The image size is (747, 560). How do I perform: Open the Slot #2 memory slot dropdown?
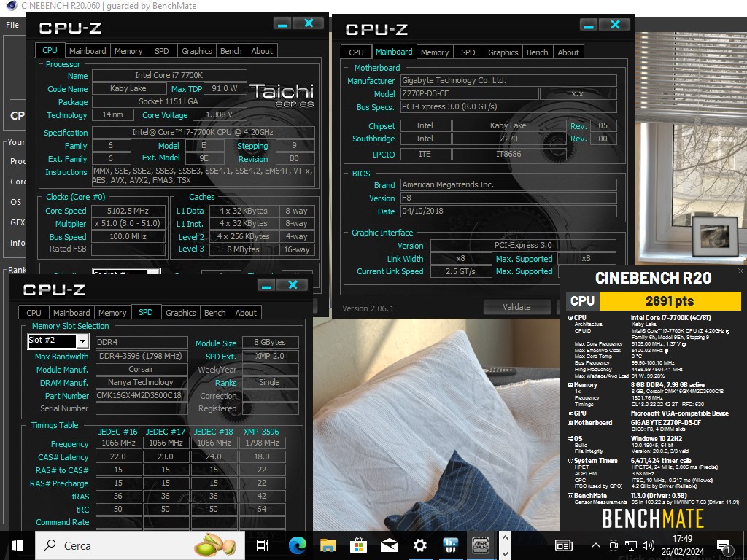coord(83,341)
